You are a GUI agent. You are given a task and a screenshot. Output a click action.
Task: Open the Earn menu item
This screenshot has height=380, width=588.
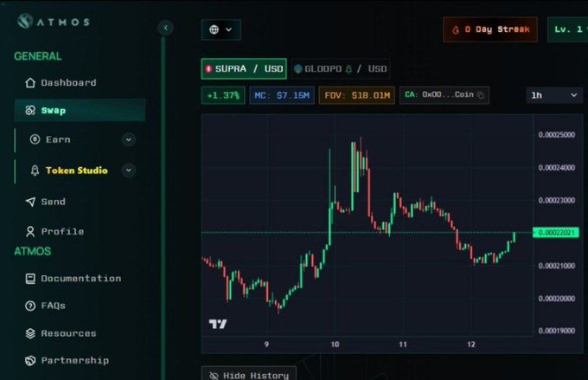point(58,139)
